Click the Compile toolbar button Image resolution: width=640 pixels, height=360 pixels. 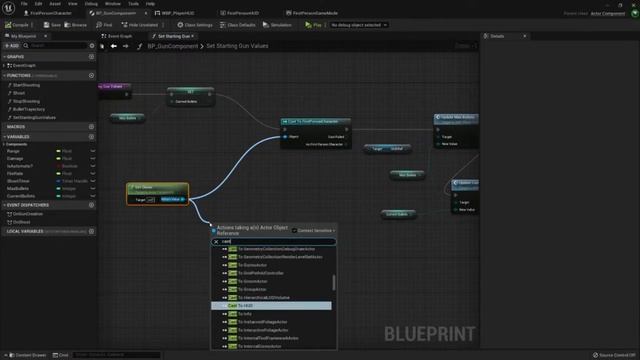tap(17, 25)
